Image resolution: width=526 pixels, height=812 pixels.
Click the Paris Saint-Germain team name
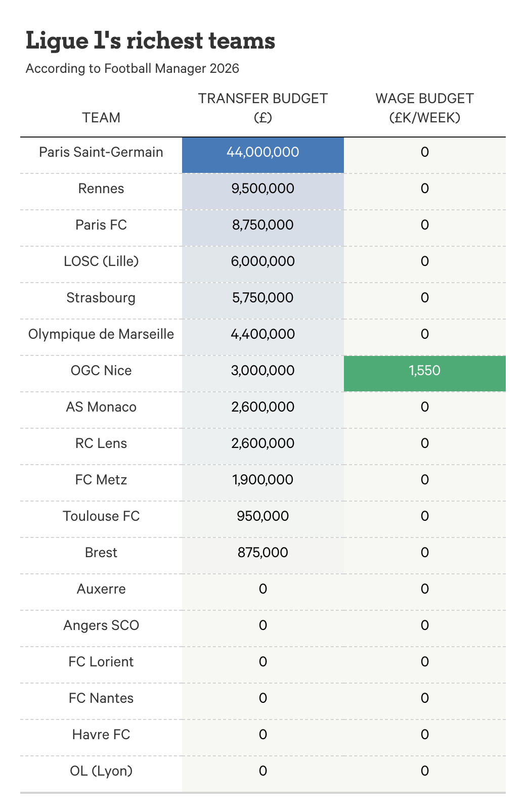click(101, 152)
